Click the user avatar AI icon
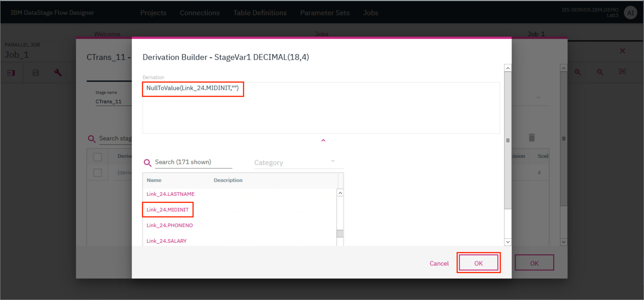644x300 pixels. (x=630, y=13)
